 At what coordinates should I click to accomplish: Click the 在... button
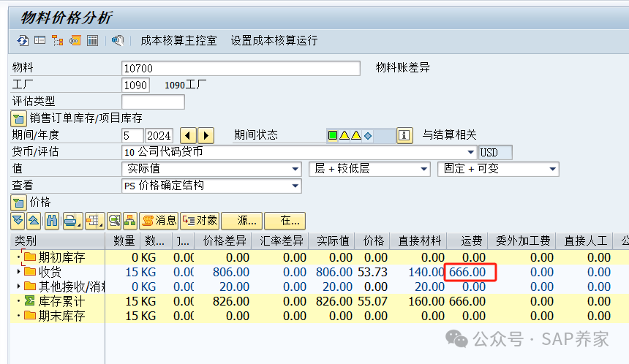click(285, 221)
